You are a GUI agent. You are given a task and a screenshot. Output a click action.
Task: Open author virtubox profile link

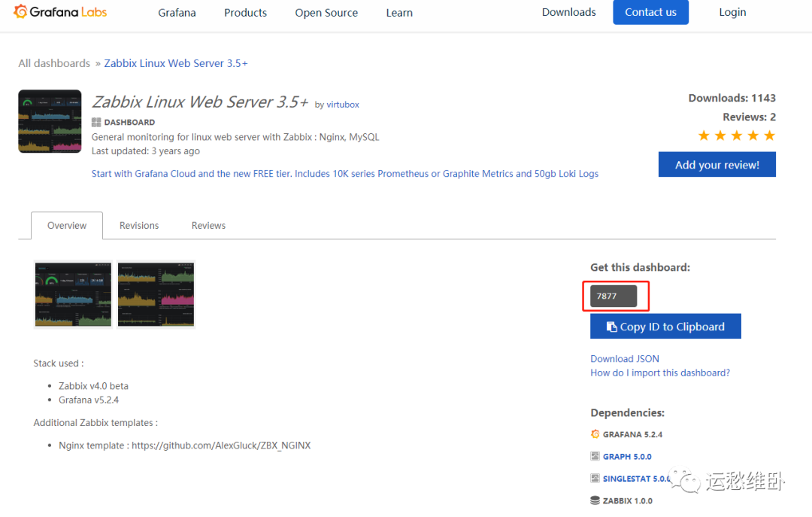pyautogui.click(x=343, y=105)
